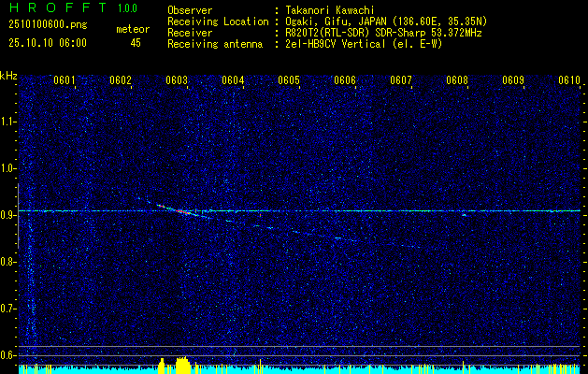Click the 0607 time marker
The width and height of the screenshot is (588, 374).
[401, 80]
